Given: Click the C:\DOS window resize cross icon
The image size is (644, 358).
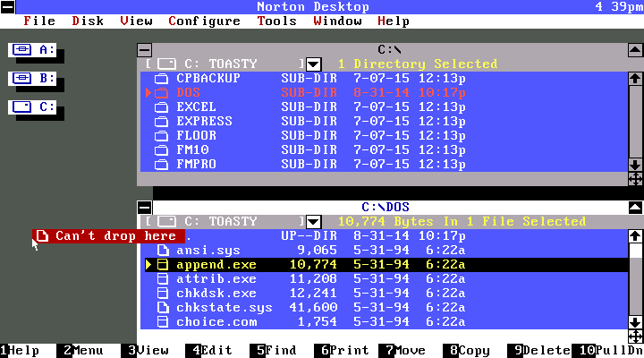Looking at the screenshot, I should pyautogui.click(x=635, y=337).
